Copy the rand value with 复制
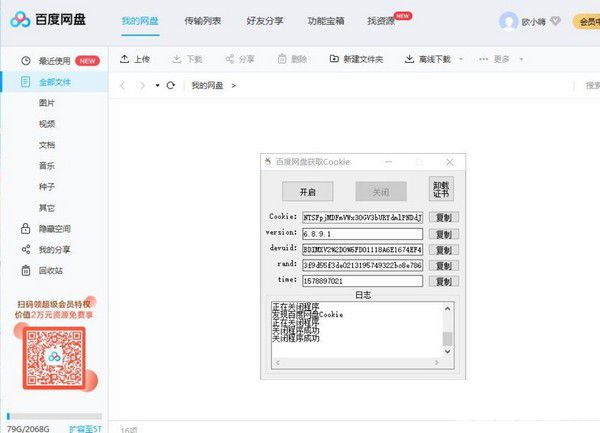The height and width of the screenshot is (433, 600). tap(444, 265)
